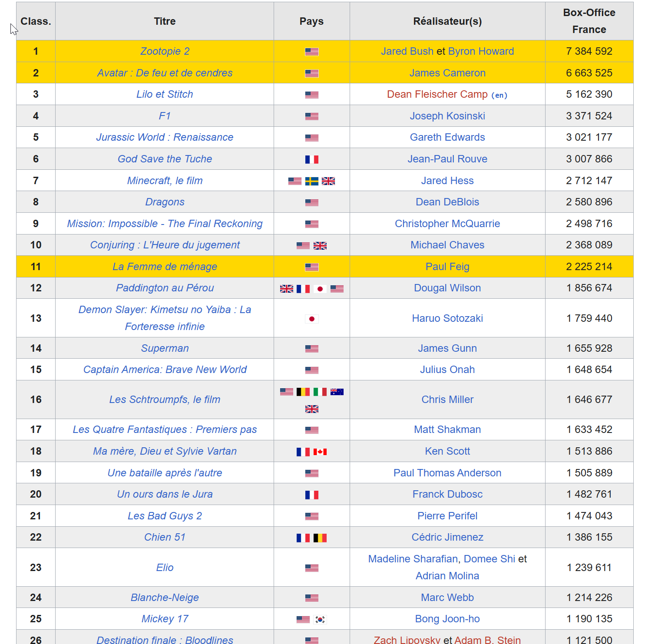Click the Australian flag in Les Schtroumpfs row
This screenshot has height=644, width=645.
click(337, 392)
